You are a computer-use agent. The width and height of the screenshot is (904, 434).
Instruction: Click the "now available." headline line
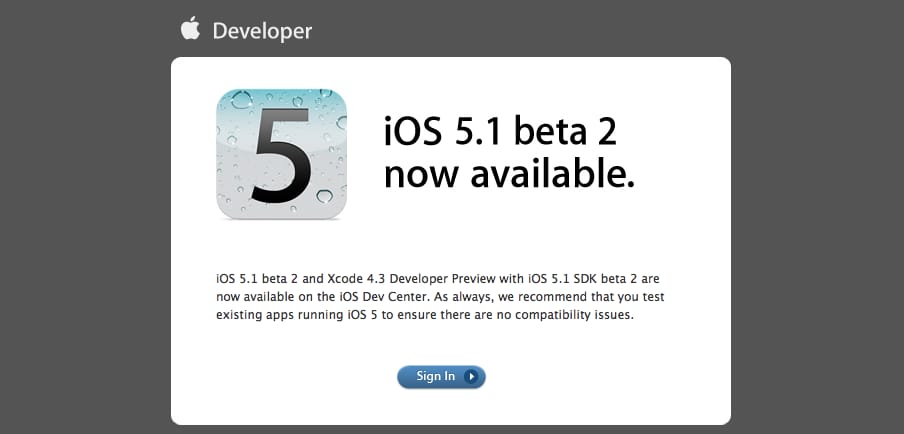tap(509, 175)
